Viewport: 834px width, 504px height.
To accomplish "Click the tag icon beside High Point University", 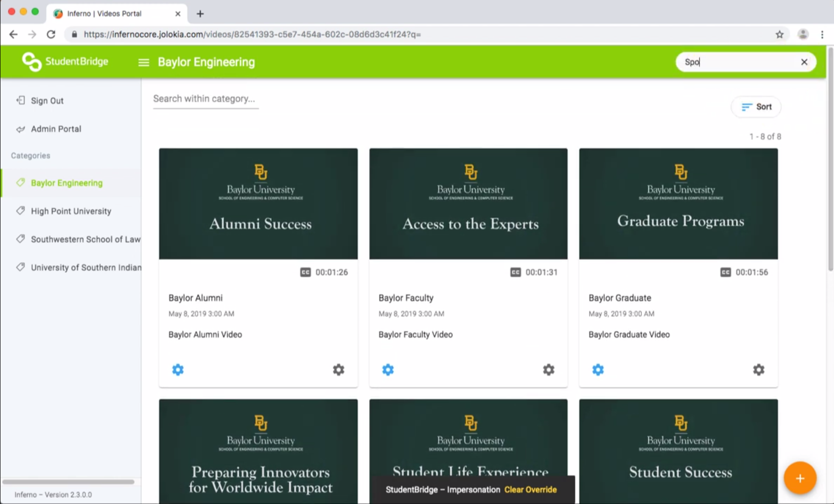I will point(21,210).
